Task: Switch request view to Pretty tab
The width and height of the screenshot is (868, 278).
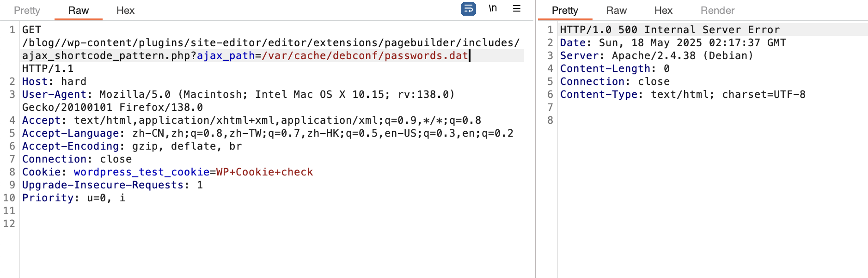Action: coord(27,10)
